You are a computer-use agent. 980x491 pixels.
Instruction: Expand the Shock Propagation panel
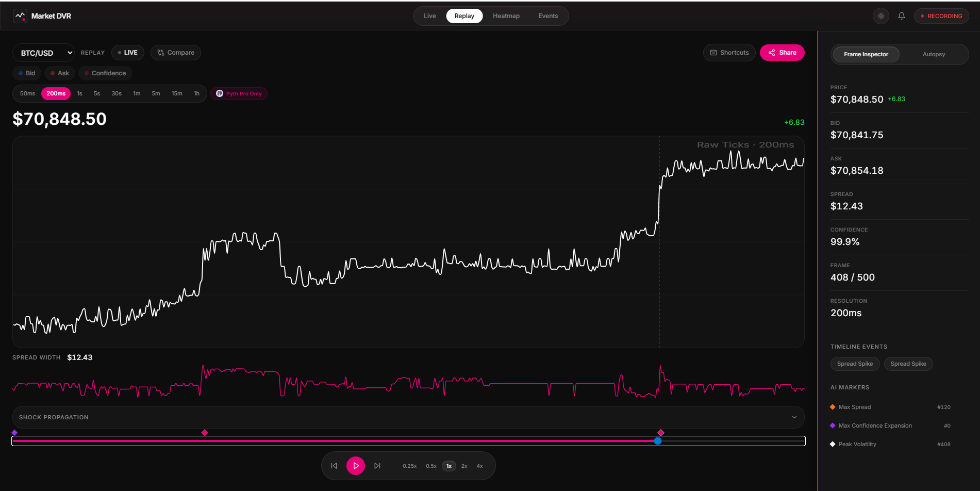tap(408, 417)
